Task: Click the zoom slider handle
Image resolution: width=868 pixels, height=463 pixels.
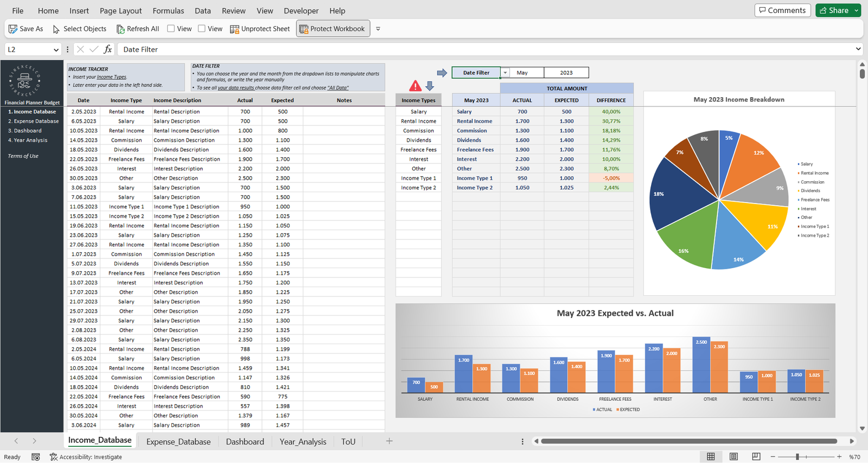Action: point(797,457)
